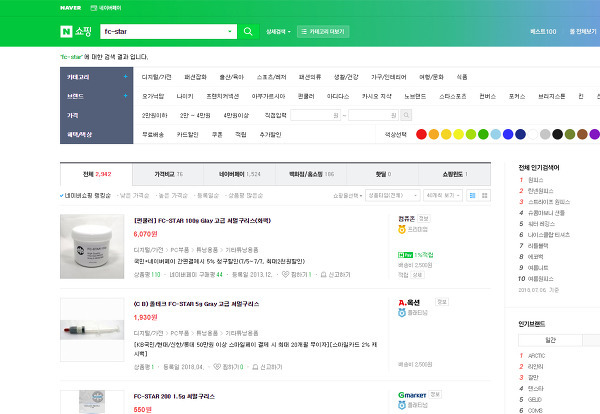Switch to grid view icon
This screenshot has height=414, width=600.
pos(485,196)
